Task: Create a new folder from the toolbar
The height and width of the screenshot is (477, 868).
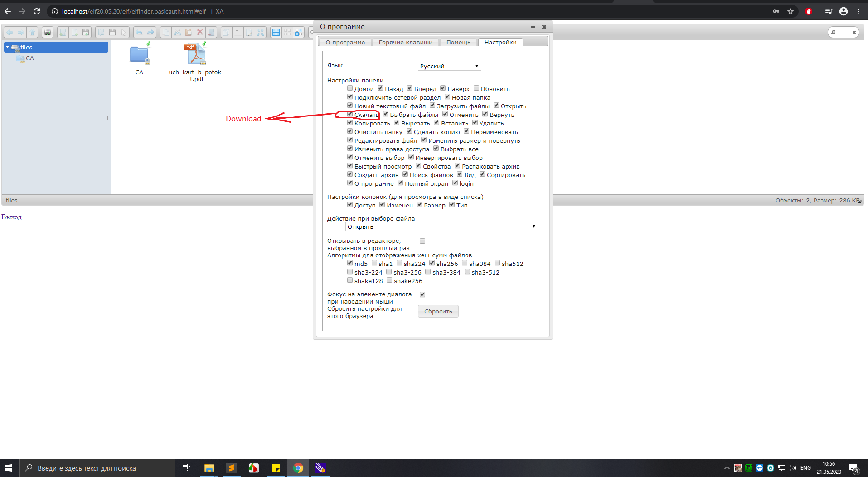Action: [x=63, y=32]
